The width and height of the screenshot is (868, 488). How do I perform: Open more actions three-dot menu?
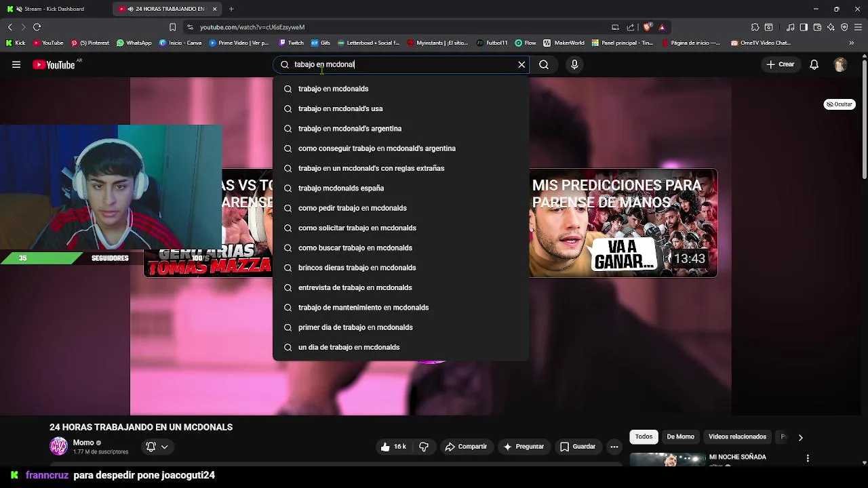(614, 447)
